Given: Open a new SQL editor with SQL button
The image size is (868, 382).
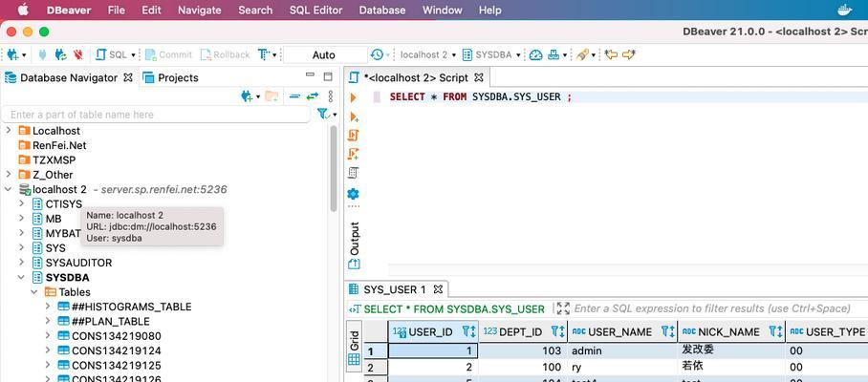Looking at the screenshot, I should pos(111,54).
